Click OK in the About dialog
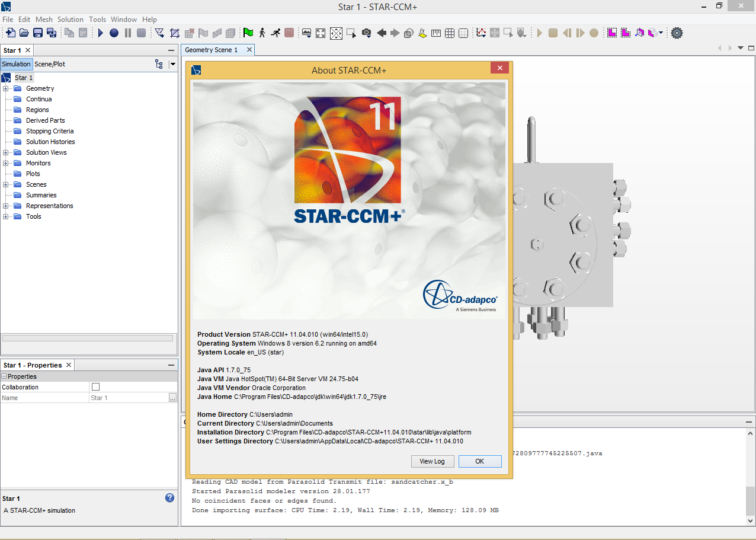The height and width of the screenshot is (540, 756). coord(480,461)
